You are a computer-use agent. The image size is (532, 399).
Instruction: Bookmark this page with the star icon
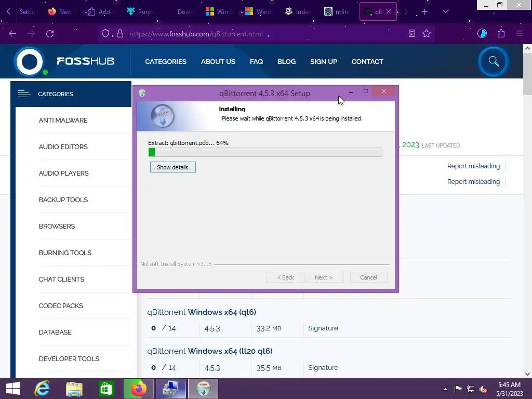[x=427, y=33]
